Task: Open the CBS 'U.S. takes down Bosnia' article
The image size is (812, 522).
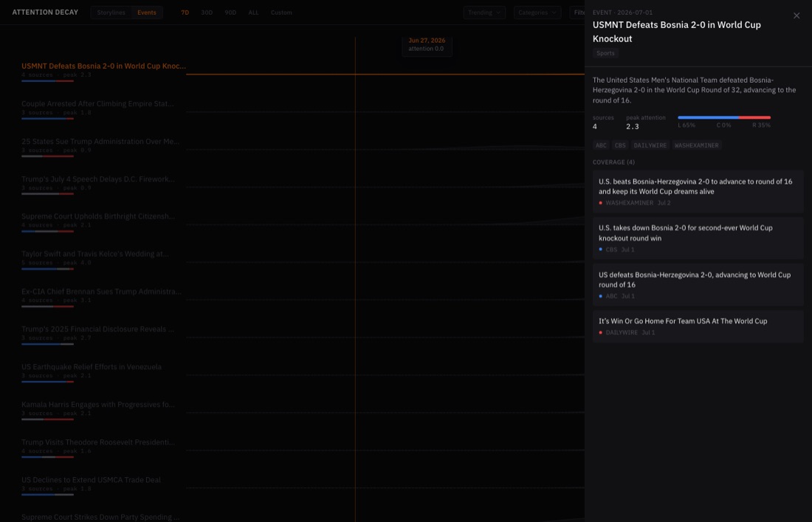Action: pyautogui.click(x=698, y=238)
